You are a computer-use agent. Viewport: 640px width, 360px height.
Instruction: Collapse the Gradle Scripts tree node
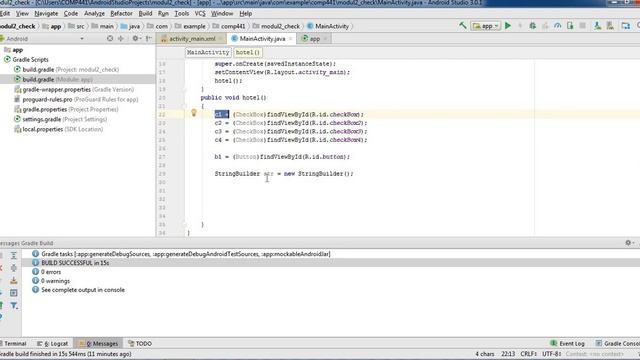tap(7, 60)
